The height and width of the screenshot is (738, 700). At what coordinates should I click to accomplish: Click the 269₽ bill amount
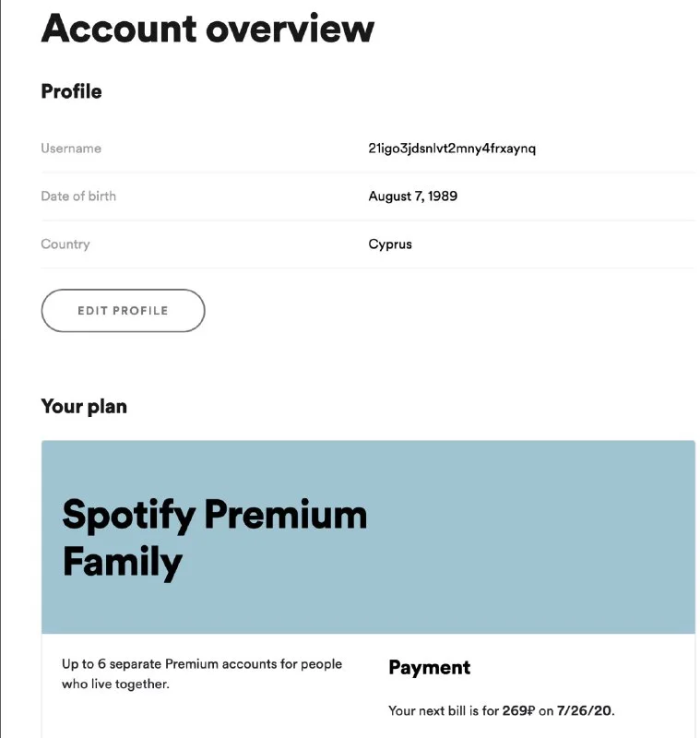[x=519, y=711]
